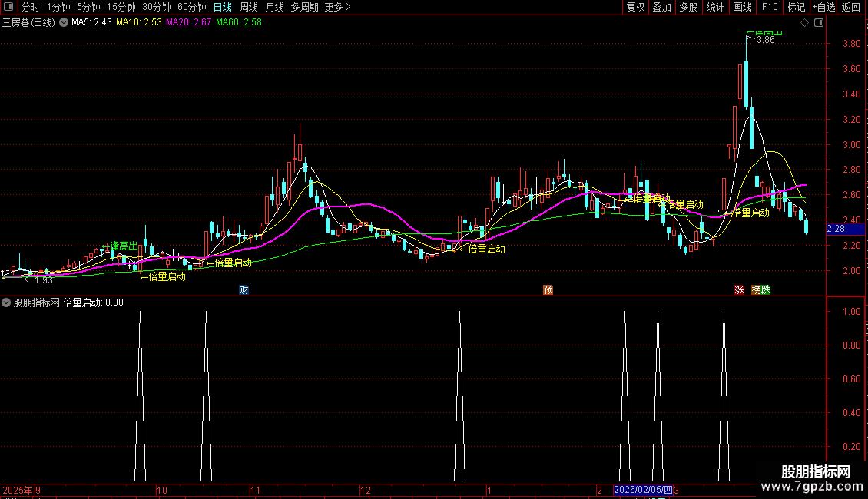Switch to 周线 weekly chart
Screen dimensions: 868x499
tap(249, 7)
